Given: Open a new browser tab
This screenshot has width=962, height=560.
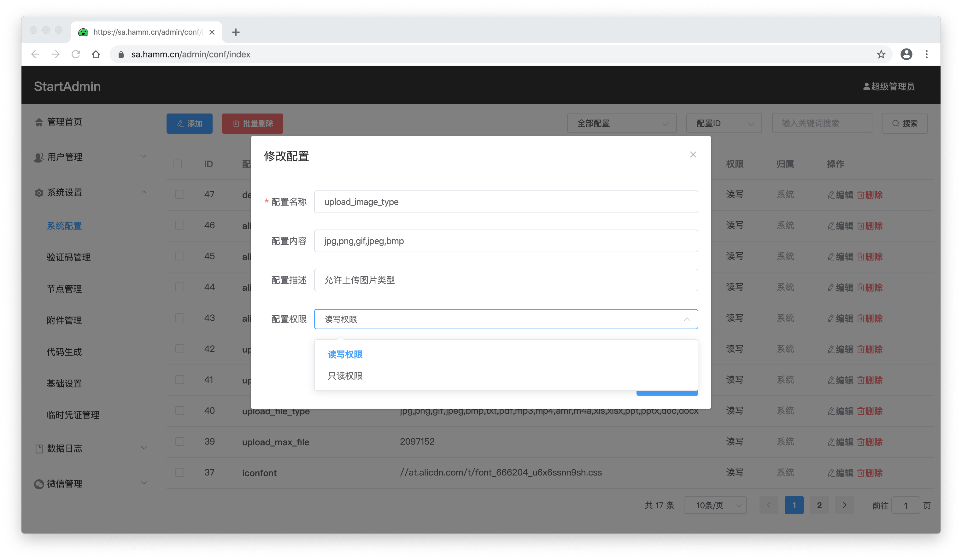Looking at the screenshot, I should tap(236, 32).
